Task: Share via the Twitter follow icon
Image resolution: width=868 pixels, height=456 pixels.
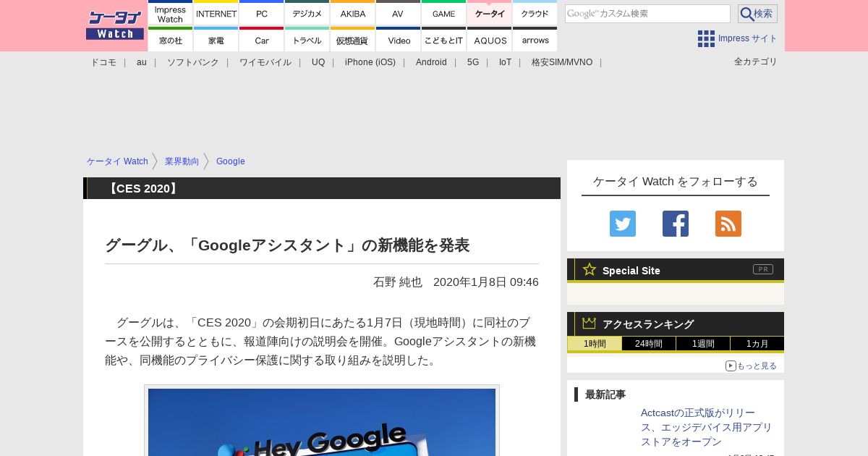Action: click(x=623, y=224)
